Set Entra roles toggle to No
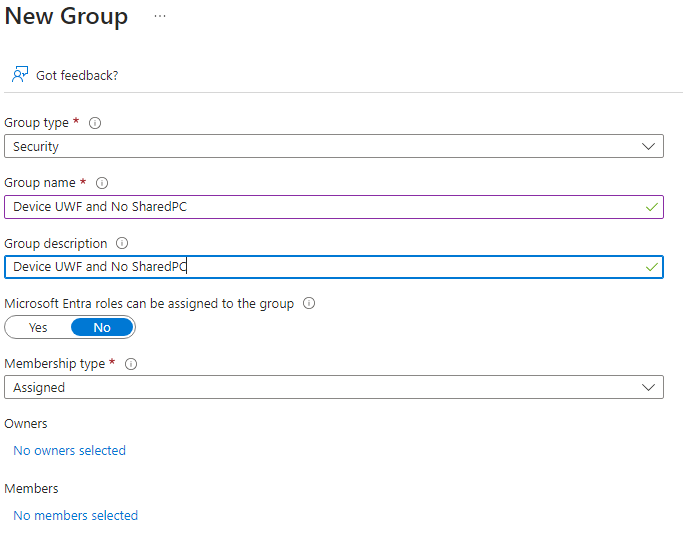 [102, 328]
